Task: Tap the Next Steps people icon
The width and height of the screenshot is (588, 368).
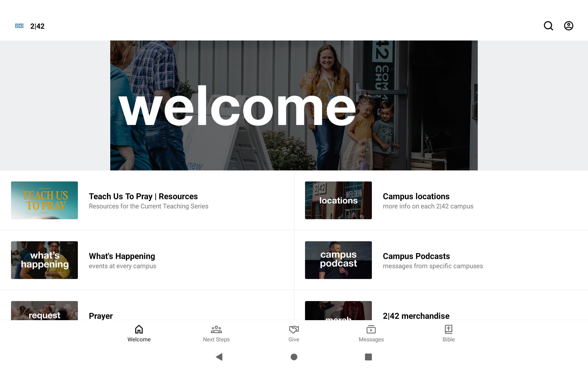Action: coord(216,329)
